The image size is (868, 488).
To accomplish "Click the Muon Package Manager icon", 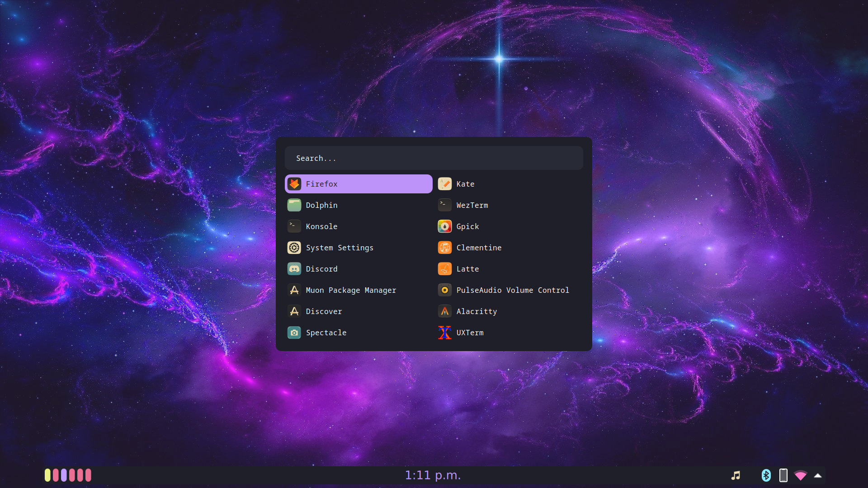I will 294,290.
